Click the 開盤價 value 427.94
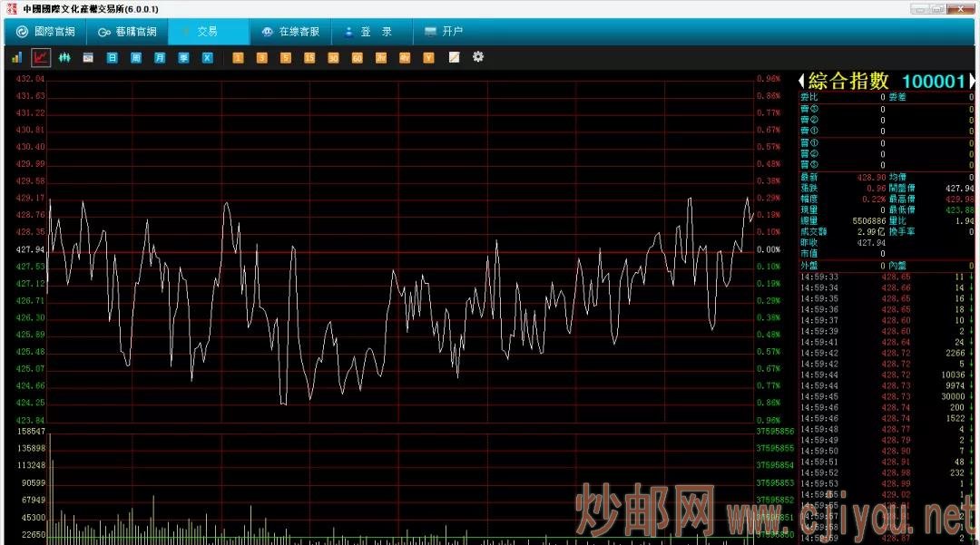This screenshot has width=980, height=545. pyautogui.click(x=959, y=189)
